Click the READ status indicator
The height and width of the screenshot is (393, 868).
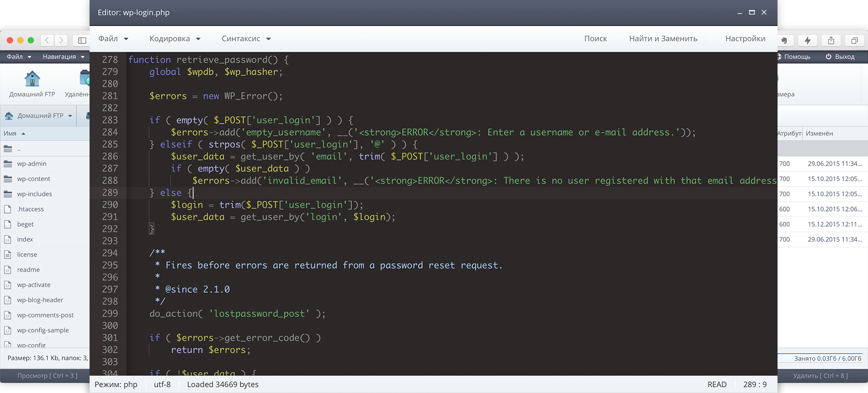pos(717,384)
